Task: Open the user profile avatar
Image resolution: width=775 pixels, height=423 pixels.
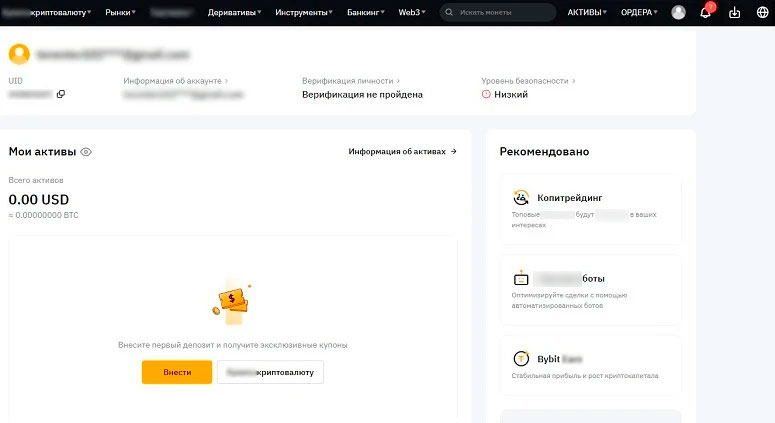Action: [679, 13]
